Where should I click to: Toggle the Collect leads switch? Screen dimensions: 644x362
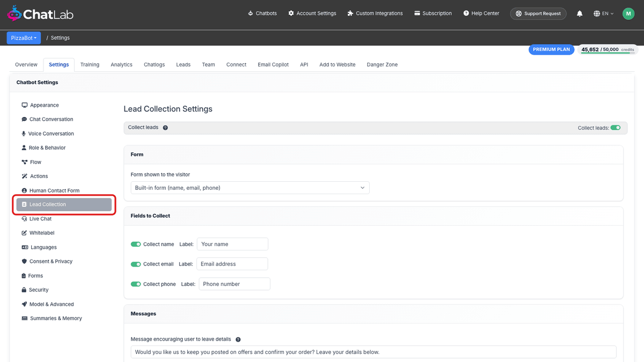(x=616, y=128)
